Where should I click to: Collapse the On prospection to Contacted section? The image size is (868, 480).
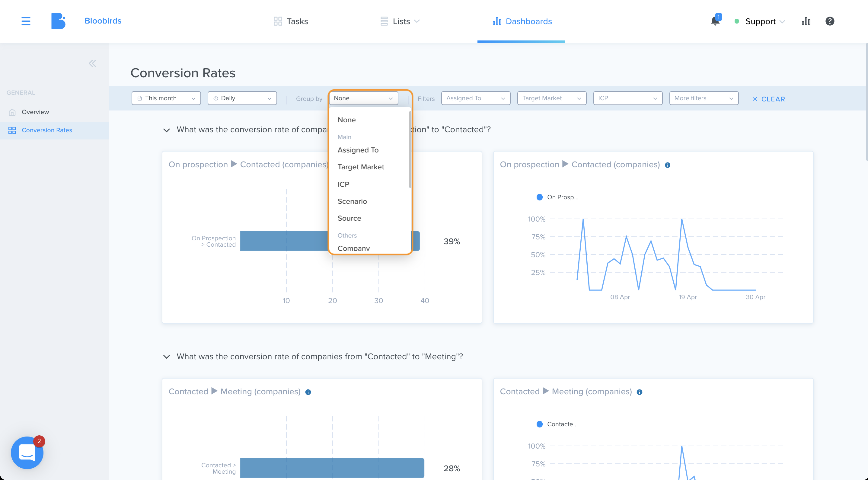[167, 130]
